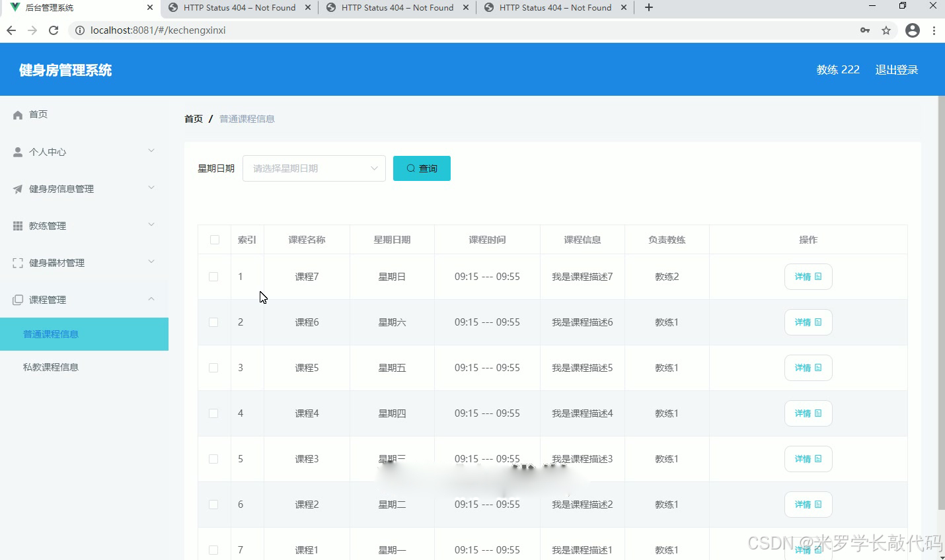Click the document icon in 课程7's 详情 button
The height and width of the screenshot is (560, 945).
[x=817, y=277]
